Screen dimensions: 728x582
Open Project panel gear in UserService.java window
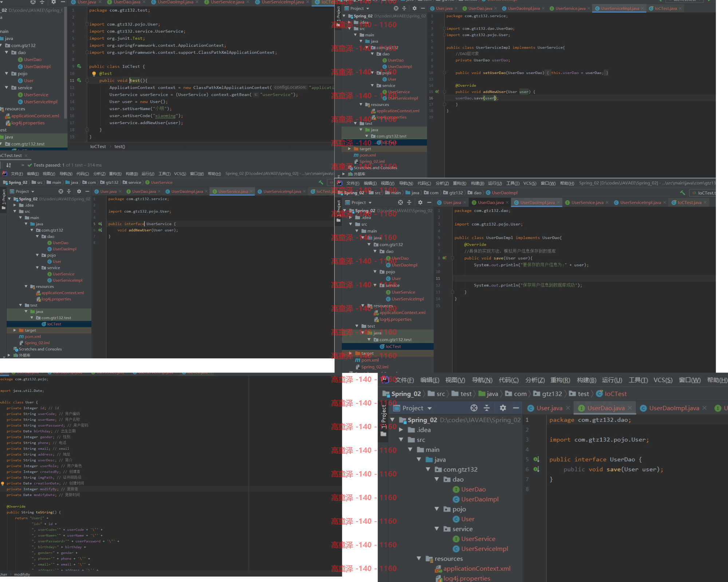point(79,191)
